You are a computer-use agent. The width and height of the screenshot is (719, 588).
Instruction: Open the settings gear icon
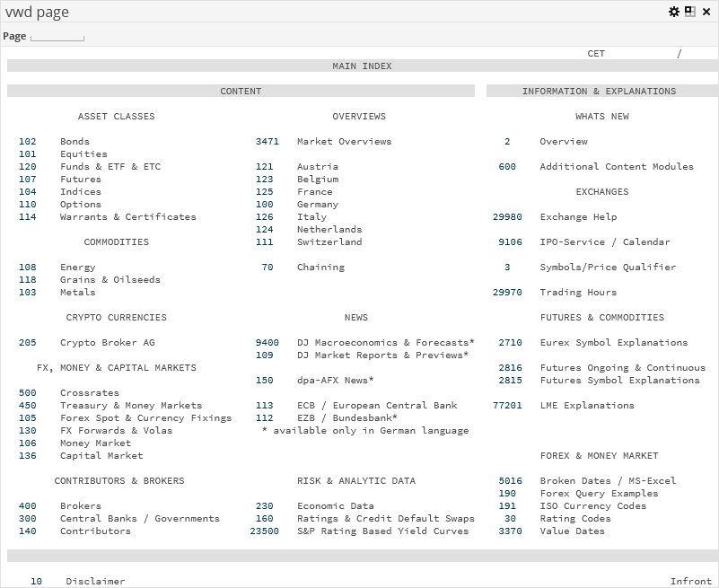coord(674,12)
